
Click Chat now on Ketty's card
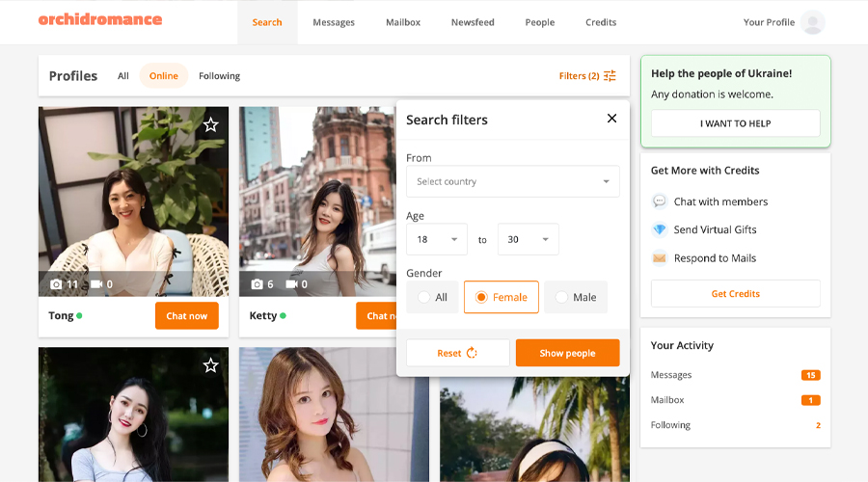376,315
